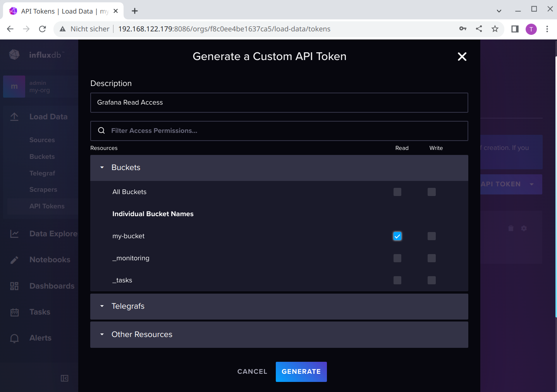This screenshot has height=392, width=557.
Task: Click the my-bucket row label
Action: click(129, 236)
